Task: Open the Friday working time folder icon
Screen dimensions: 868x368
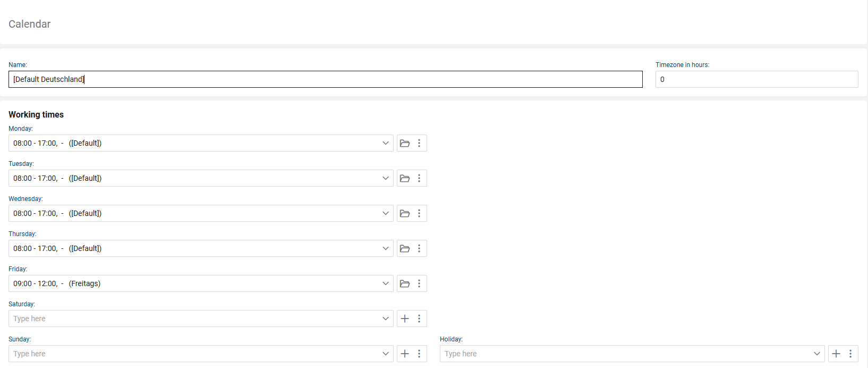Action: click(405, 283)
